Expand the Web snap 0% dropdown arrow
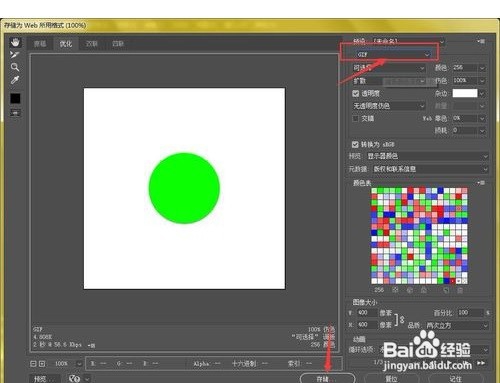Screen dimensions: 500x383 (482, 118)
